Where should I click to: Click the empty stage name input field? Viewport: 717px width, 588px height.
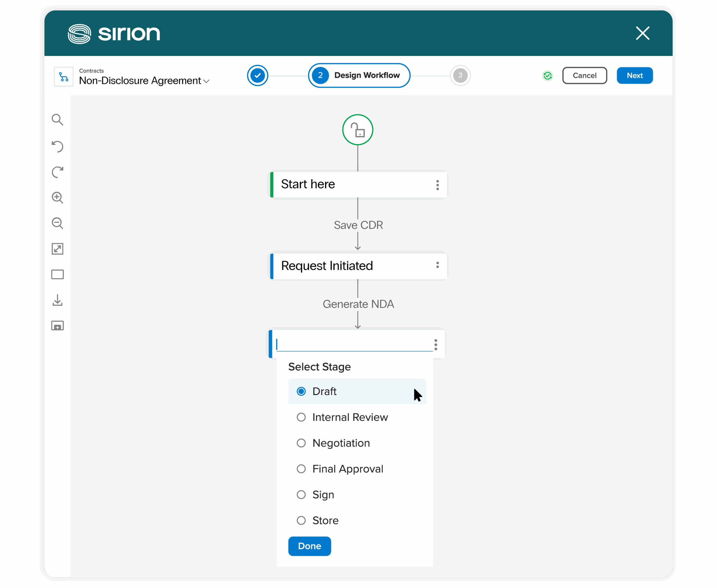click(354, 345)
